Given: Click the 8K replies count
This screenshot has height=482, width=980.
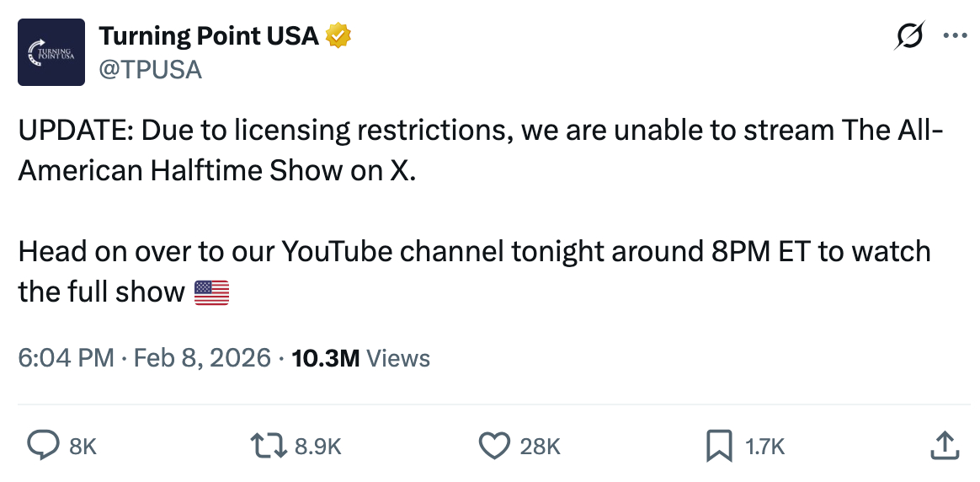Looking at the screenshot, I should tap(83, 447).
